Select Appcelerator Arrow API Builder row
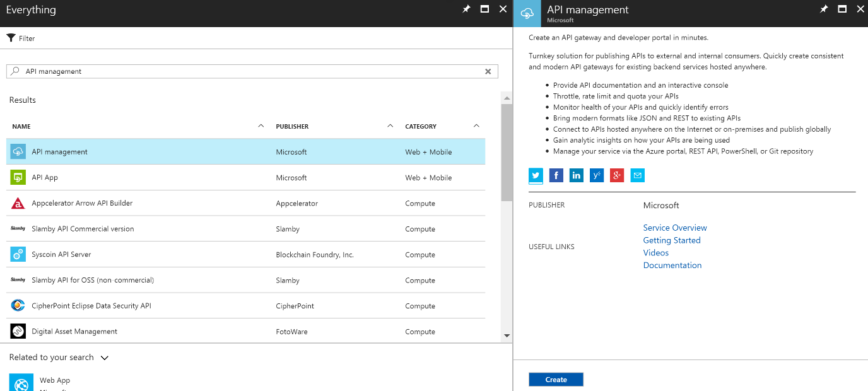The width and height of the screenshot is (868, 391). (x=246, y=203)
